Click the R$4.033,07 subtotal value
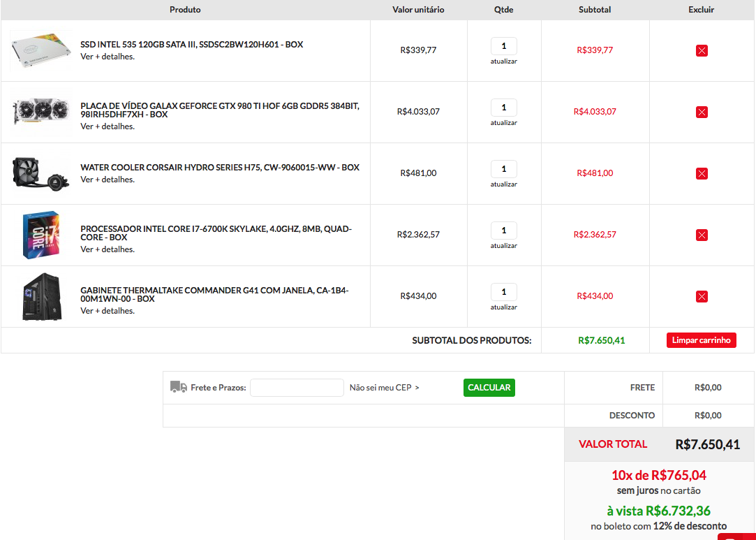Screen dimensions: 756x540 click(595, 112)
